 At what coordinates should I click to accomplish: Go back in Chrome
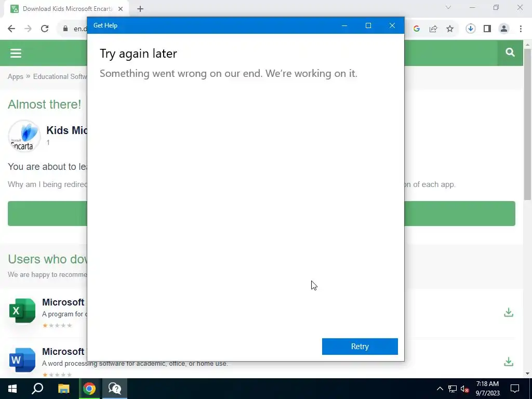click(x=11, y=29)
